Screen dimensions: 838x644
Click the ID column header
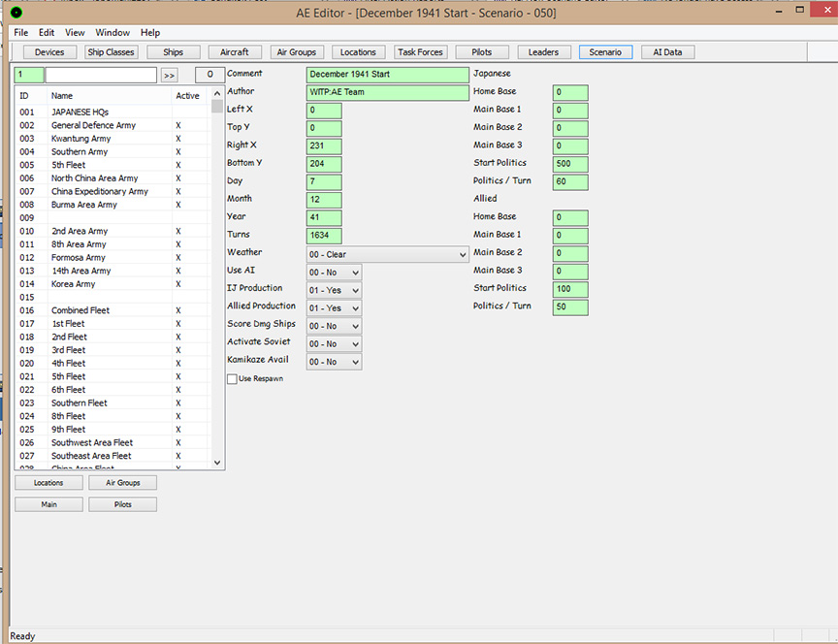32,96
